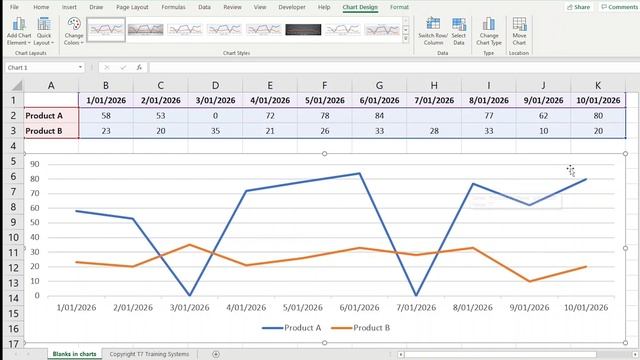Click the chart's vertical axis value 90

point(35,164)
